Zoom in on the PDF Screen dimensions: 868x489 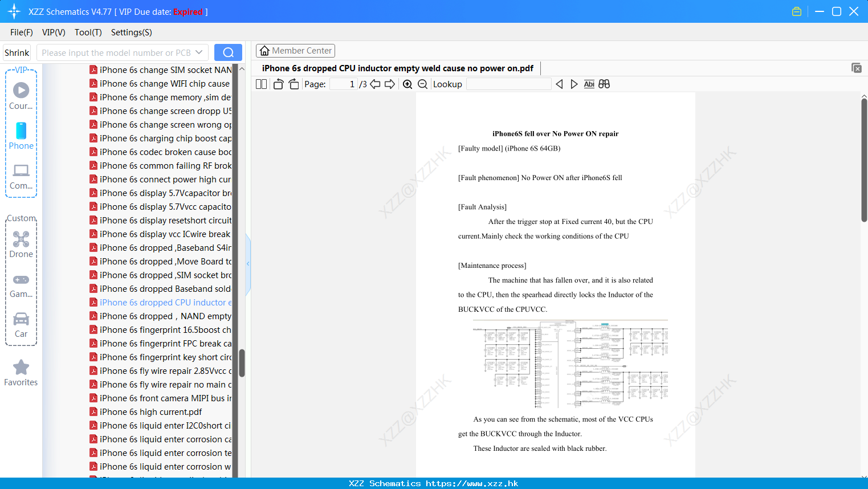pos(407,84)
